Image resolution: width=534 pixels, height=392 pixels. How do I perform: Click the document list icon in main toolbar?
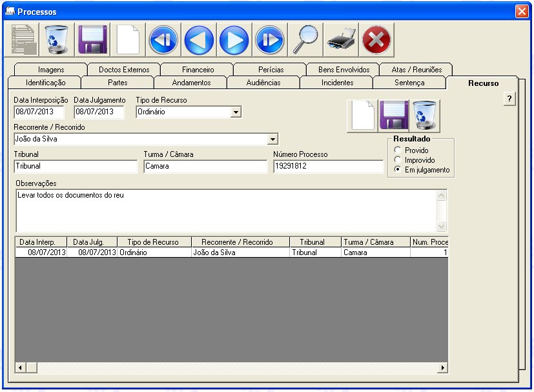pos(22,39)
